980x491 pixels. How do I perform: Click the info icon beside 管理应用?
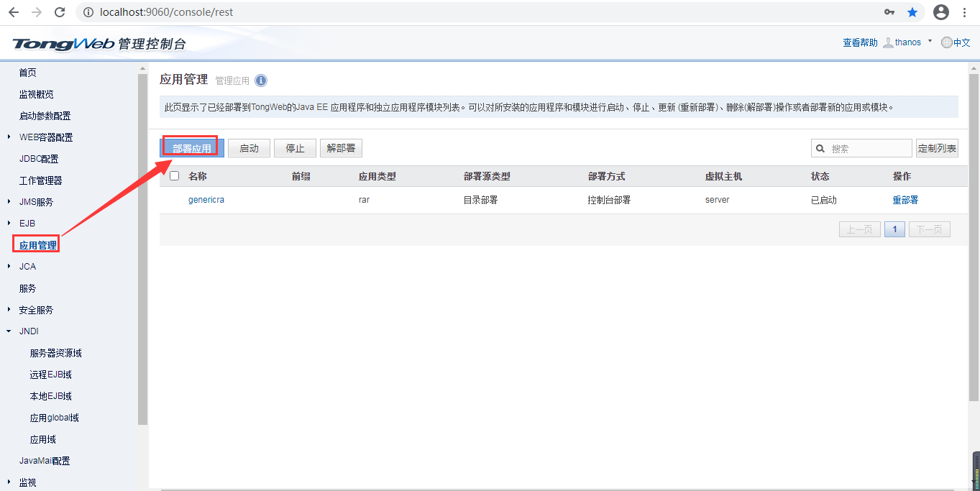click(261, 81)
